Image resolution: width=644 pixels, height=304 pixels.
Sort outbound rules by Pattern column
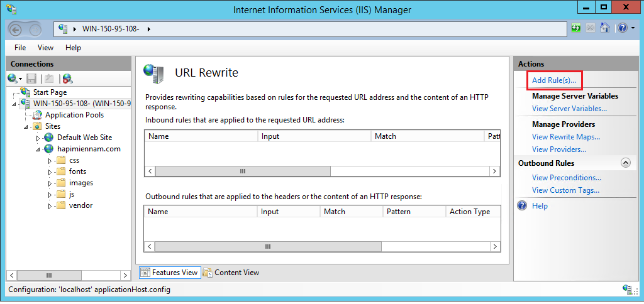point(414,212)
